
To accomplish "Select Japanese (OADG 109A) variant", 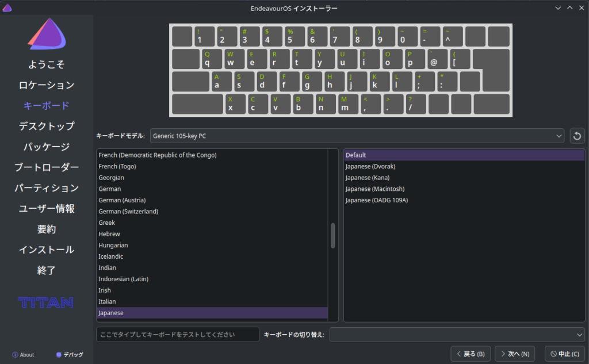I will click(x=377, y=200).
